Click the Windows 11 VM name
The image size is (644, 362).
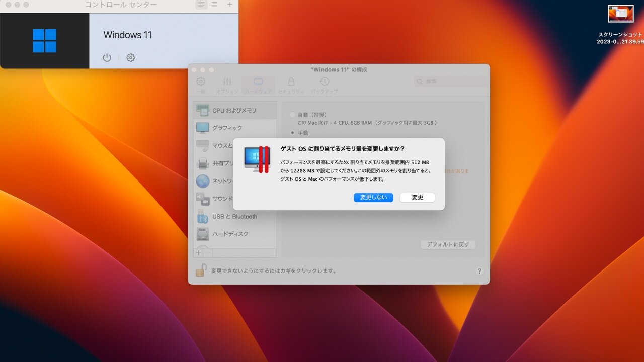[x=127, y=35]
